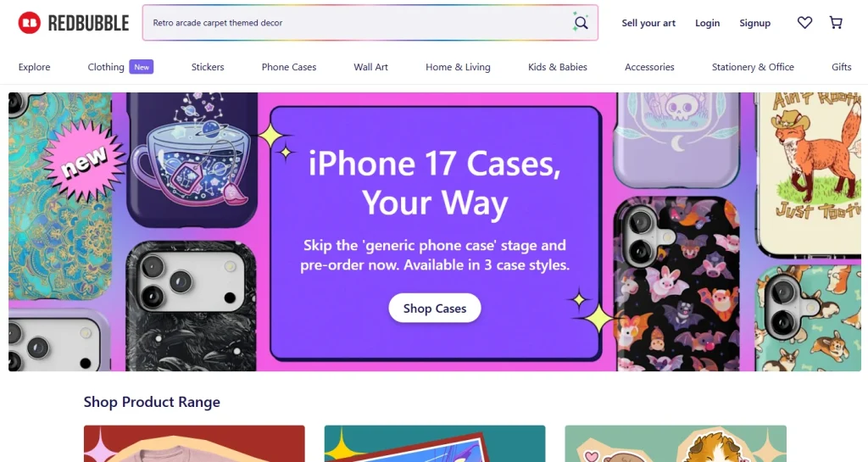The height and width of the screenshot is (462, 868).
Task: Open the favorites heart icon
Action: click(804, 23)
